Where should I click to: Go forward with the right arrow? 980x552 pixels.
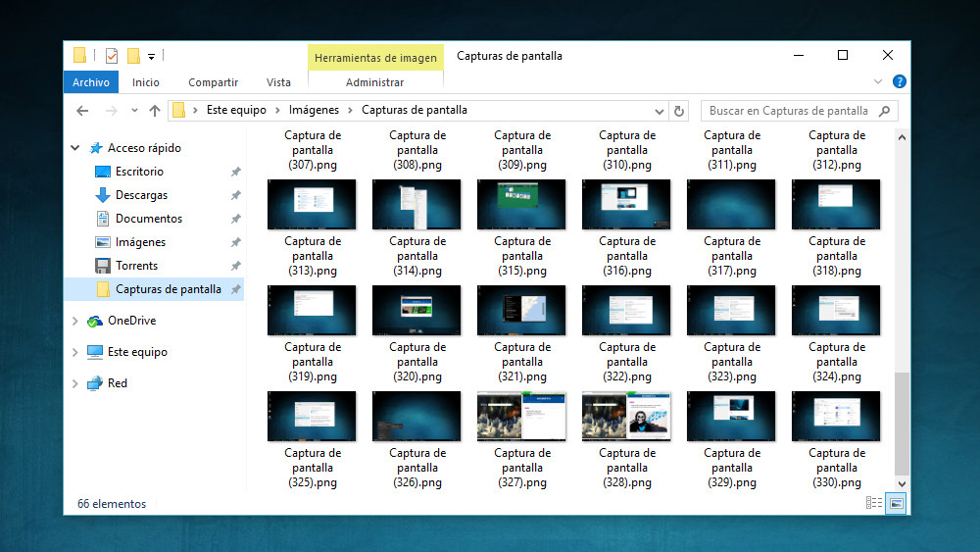click(112, 111)
